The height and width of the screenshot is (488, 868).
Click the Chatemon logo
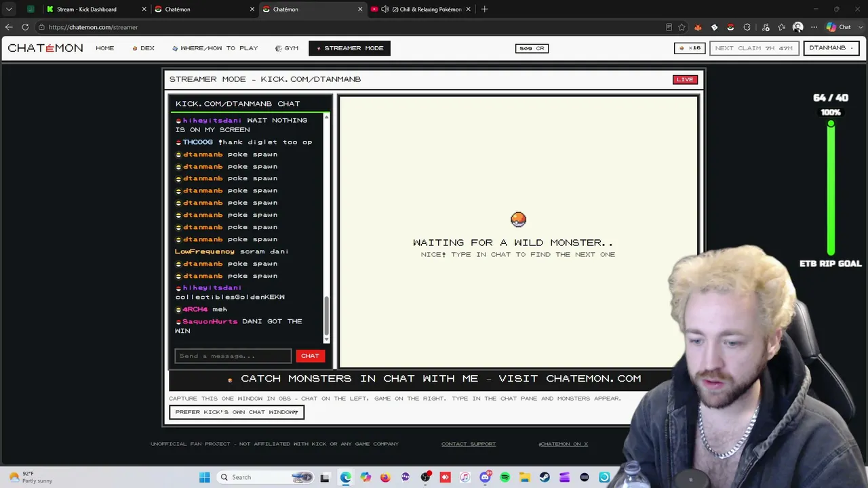(45, 48)
